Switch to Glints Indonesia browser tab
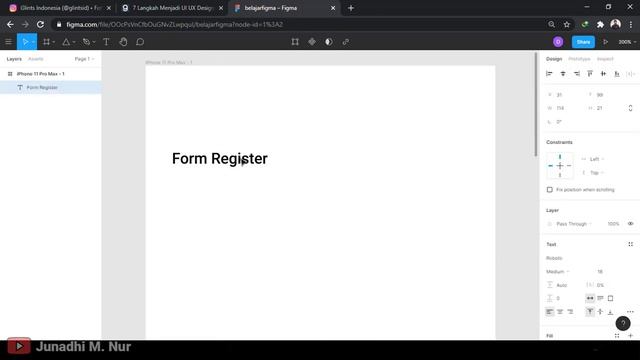The width and height of the screenshot is (640, 360). click(x=60, y=8)
